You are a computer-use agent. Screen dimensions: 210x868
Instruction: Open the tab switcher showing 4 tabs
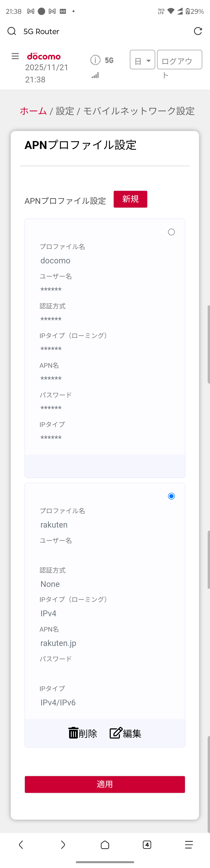(x=147, y=844)
